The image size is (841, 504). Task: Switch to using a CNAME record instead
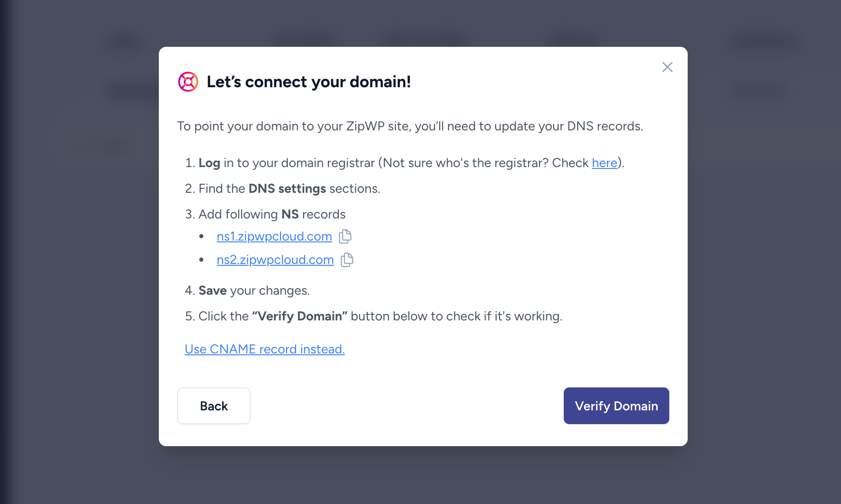[x=264, y=349]
